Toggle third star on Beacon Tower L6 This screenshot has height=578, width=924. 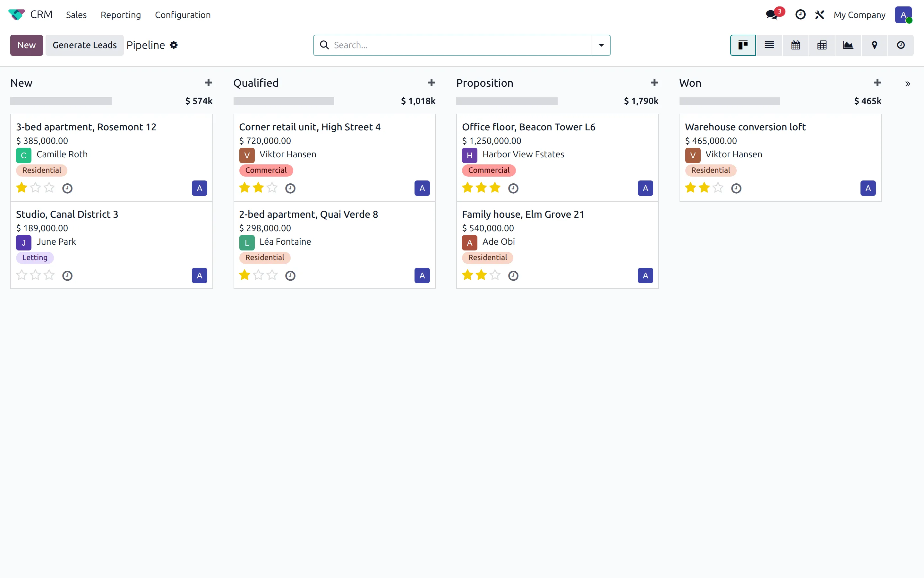495,188
